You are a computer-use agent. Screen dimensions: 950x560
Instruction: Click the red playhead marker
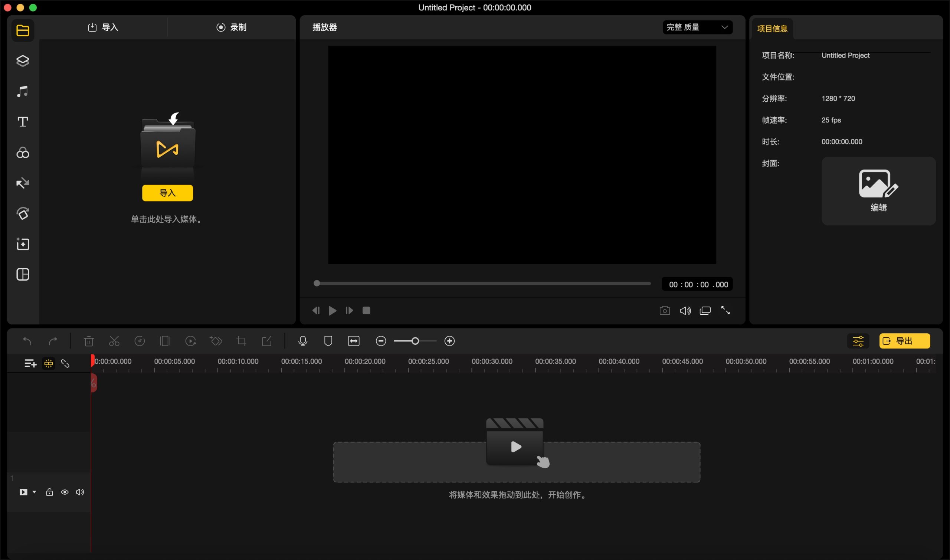click(x=92, y=361)
